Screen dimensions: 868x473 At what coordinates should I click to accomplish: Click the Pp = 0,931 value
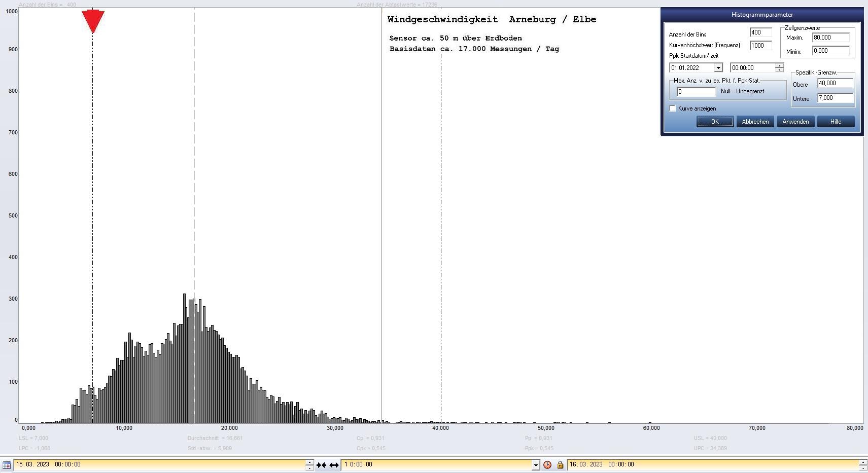click(x=539, y=438)
